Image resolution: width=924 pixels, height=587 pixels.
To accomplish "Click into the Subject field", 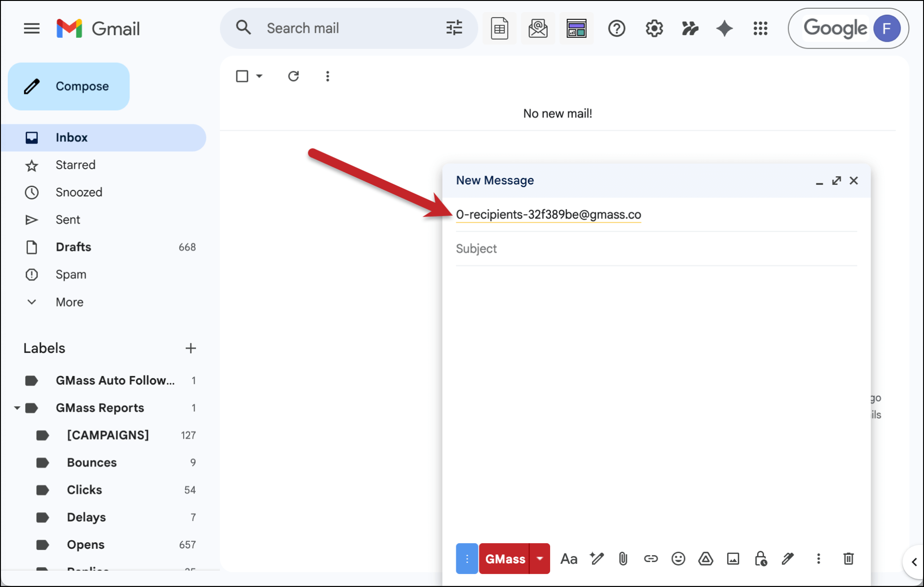I will (x=656, y=249).
